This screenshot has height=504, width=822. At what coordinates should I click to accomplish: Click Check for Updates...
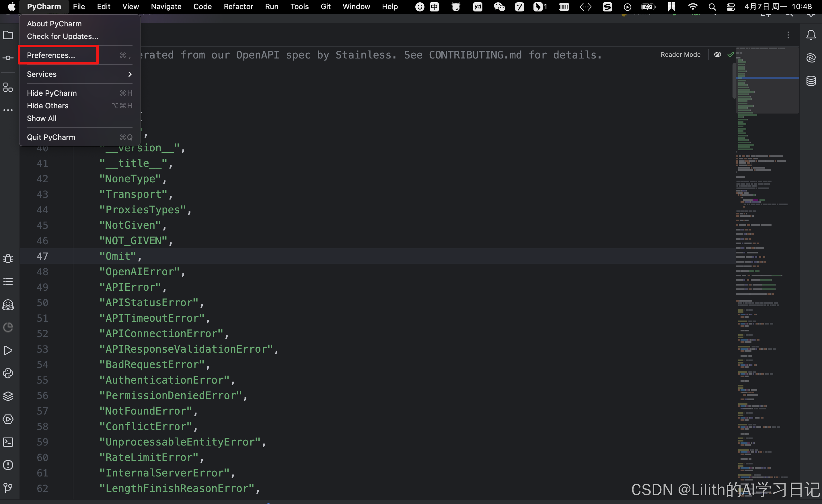coord(63,36)
